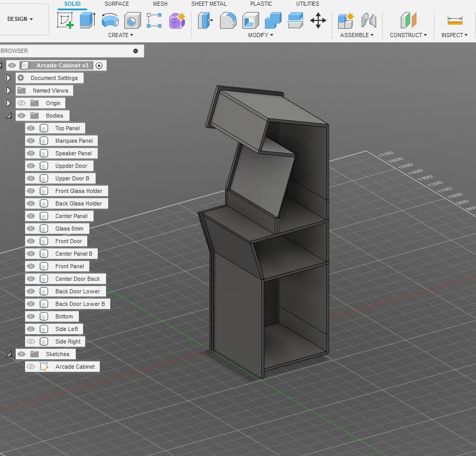Select the Create Form tool

coord(177,21)
